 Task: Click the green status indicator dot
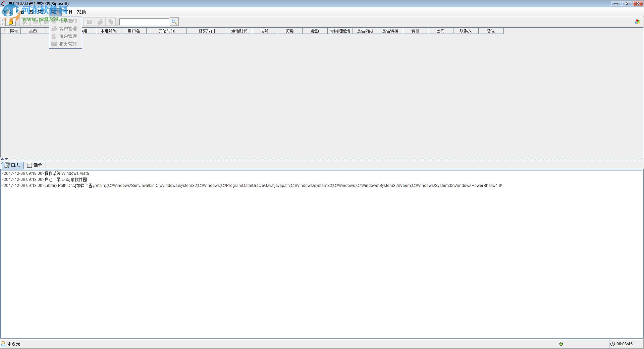[x=561, y=344]
